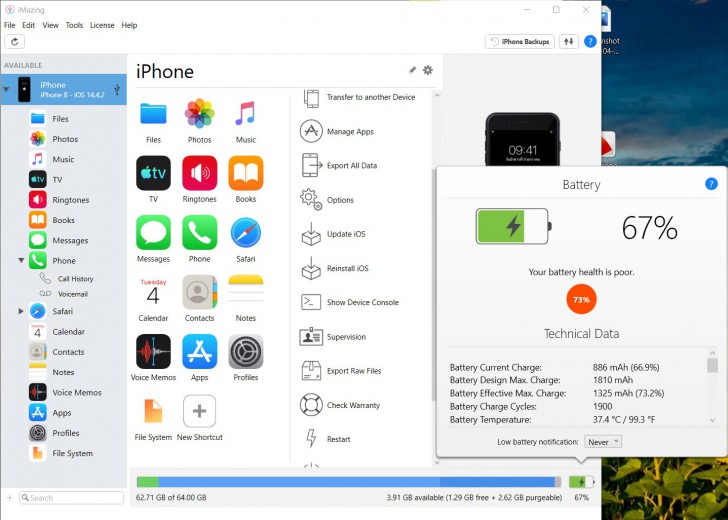The height and width of the screenshot is (520, 728).
Task: Click the Export All Data action
Action: 338,165
